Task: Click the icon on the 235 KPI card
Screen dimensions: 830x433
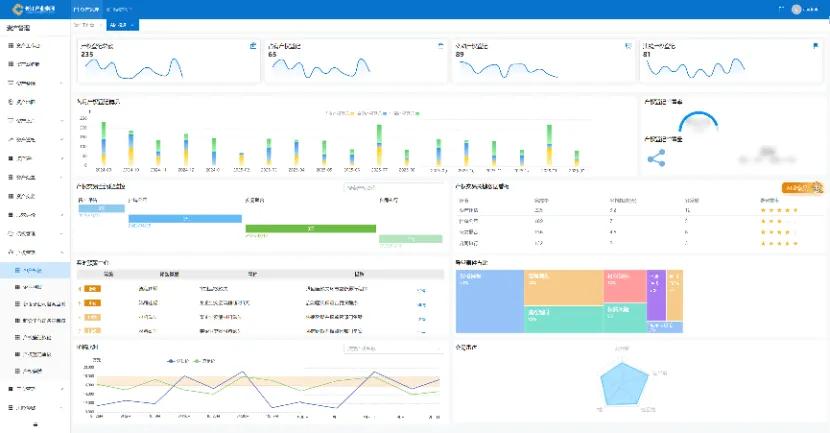Action: (x=252, y=46)
